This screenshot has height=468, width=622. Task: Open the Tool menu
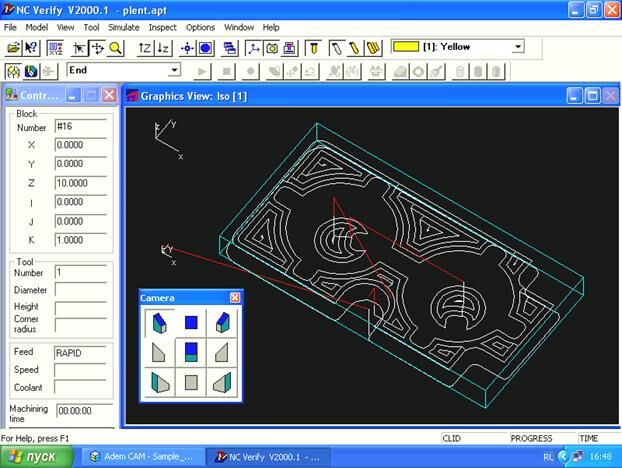(x=91, y=27)
